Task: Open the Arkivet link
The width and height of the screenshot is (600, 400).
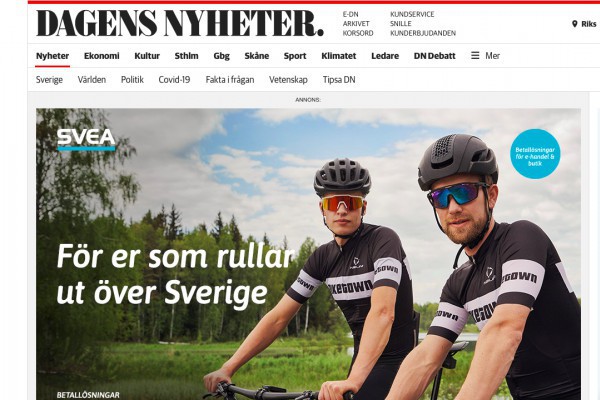Action: (x=356, y=24)
